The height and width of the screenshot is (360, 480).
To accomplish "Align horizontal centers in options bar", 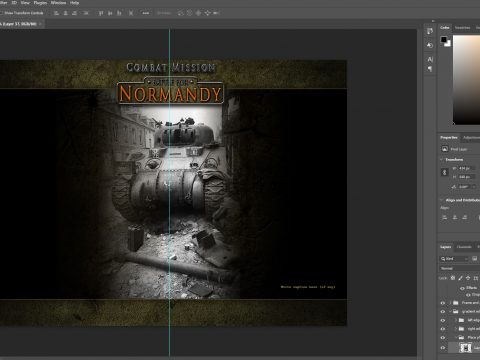I will tap(65, 13).
